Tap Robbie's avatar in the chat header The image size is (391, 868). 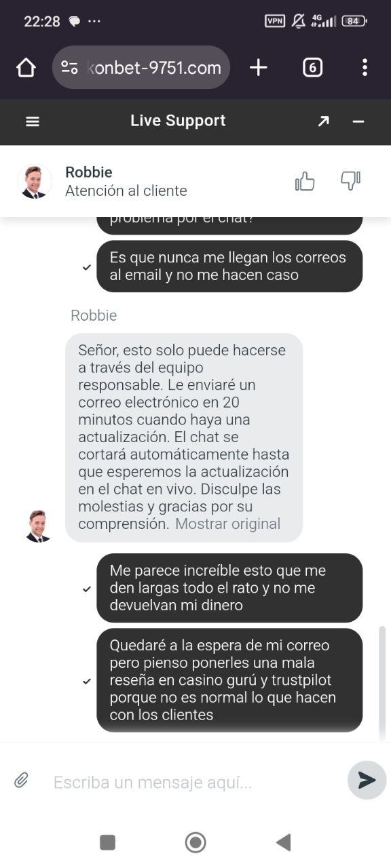(x=35, y=181)
